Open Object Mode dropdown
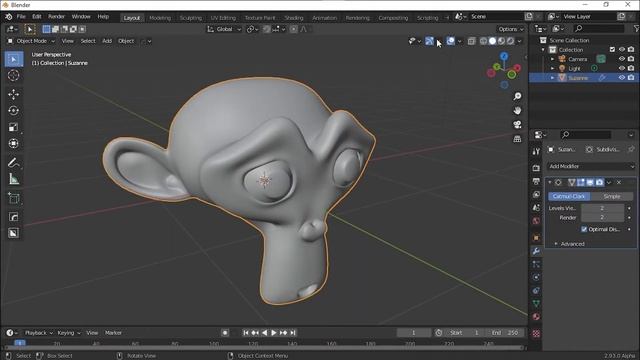The image size is (640, 360). coord(31,41)
